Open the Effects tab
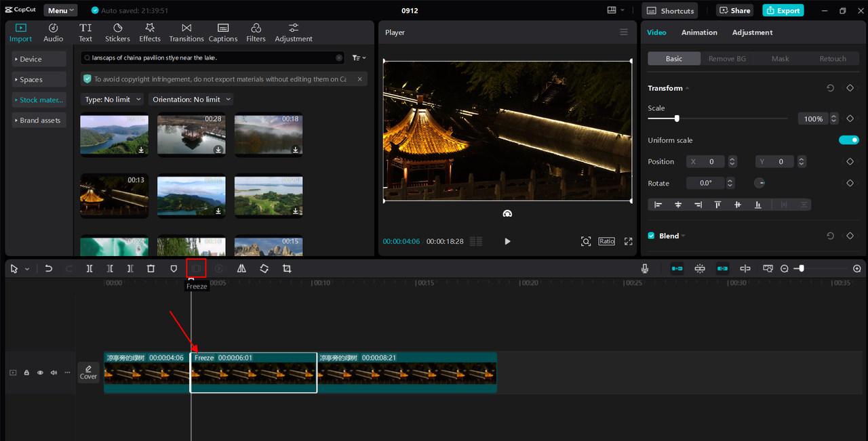The image size is (868, 441). pos(150,33)
